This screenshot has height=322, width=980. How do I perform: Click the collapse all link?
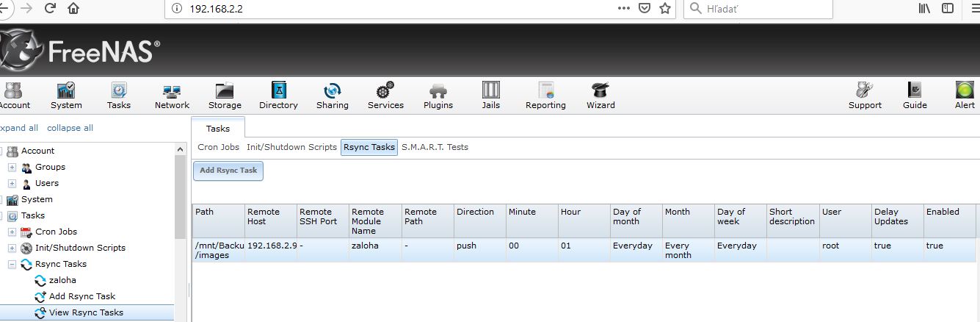(x=70, y=128)
